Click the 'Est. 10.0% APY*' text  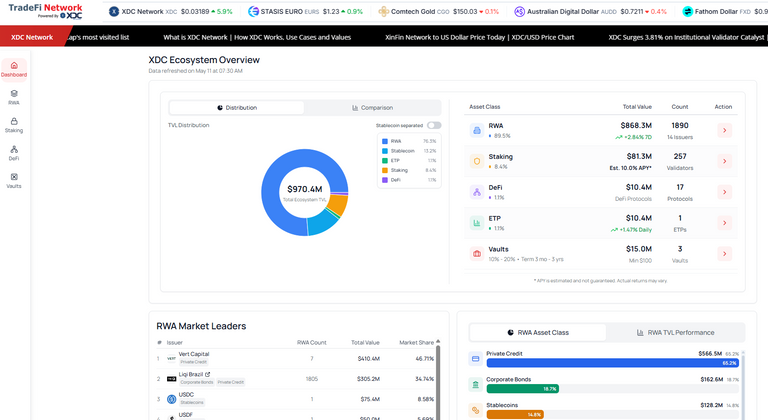[x=630, y=168]
